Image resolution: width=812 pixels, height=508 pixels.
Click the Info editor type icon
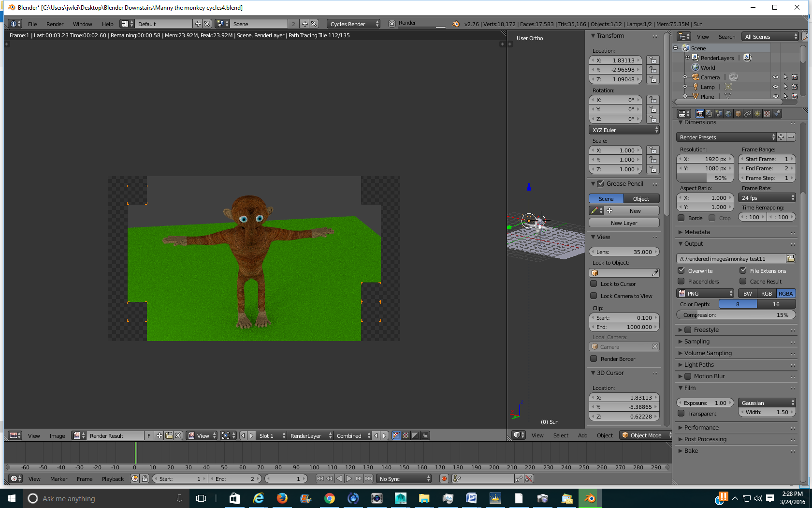(x=15, y=24)
